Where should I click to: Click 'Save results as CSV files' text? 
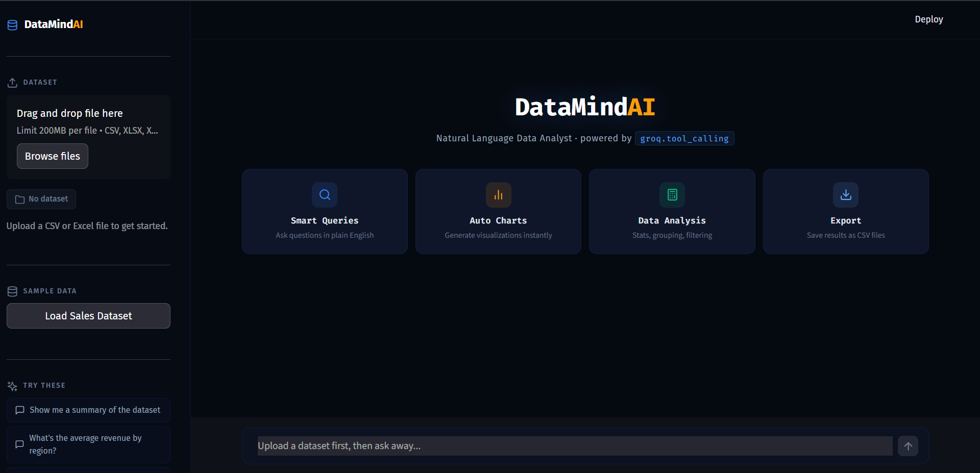(846, 235)
